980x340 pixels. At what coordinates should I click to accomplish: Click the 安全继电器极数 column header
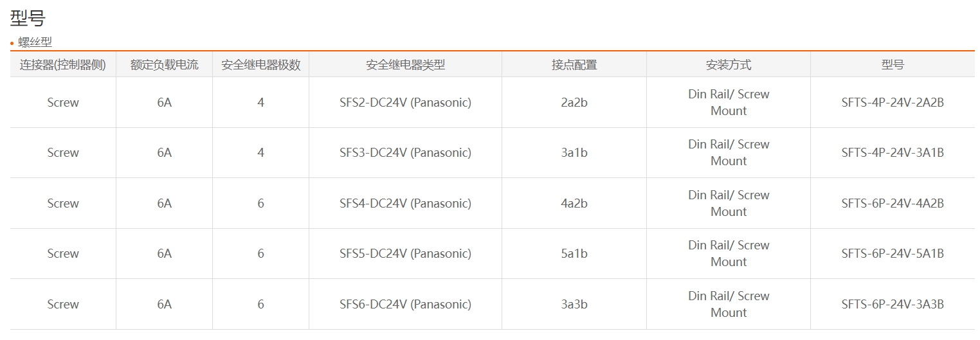261,65
